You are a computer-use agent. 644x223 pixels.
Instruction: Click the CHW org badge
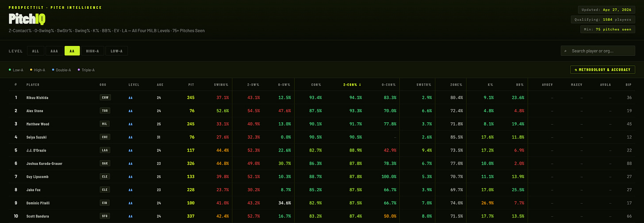(x=105, y=97)
